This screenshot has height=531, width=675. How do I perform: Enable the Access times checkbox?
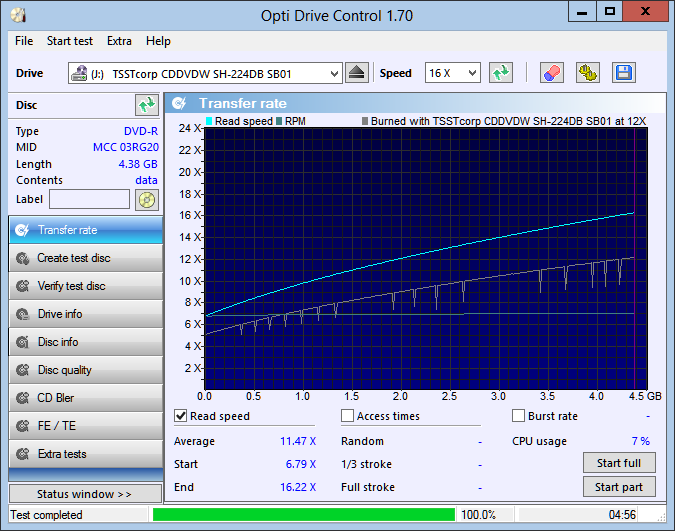pos(348,416)
